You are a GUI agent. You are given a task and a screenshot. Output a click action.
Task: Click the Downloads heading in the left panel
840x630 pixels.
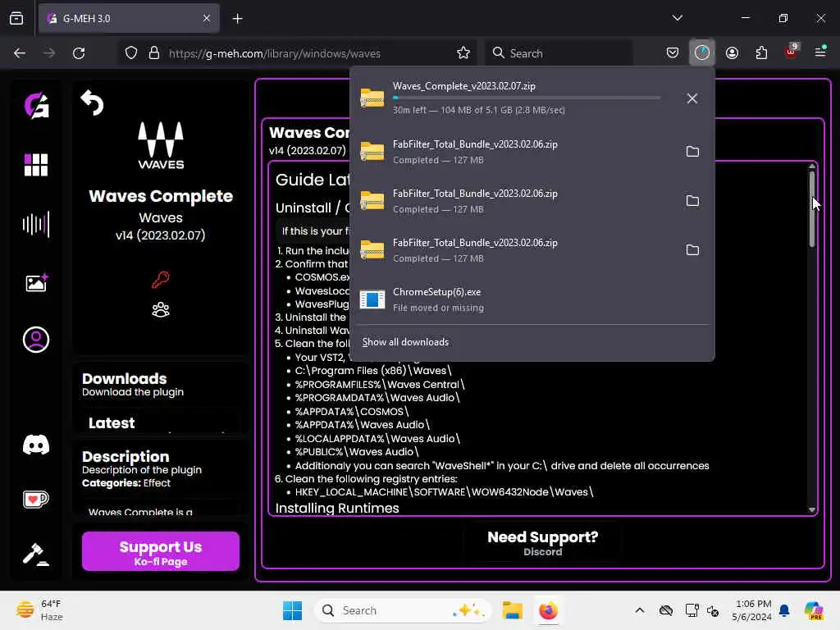[x=125, y=379]
